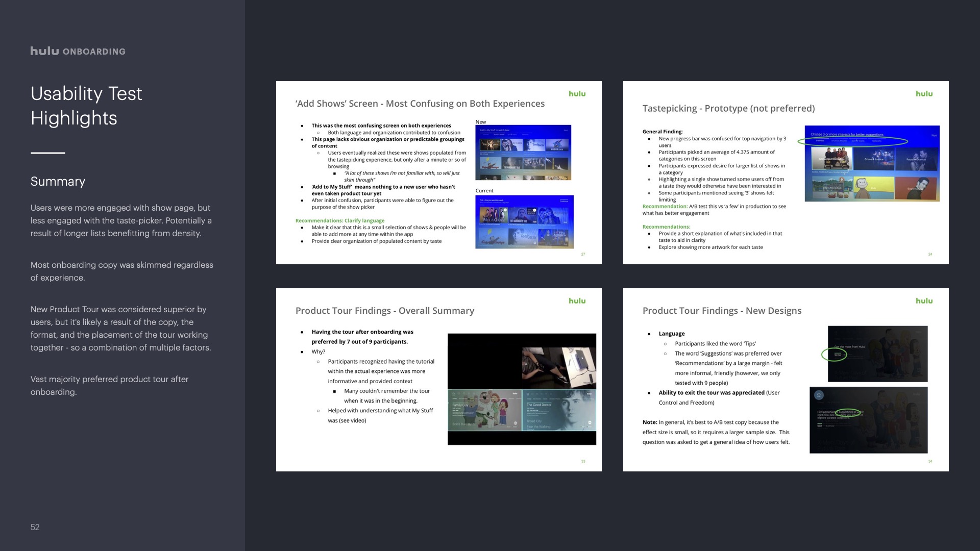
Task: Click hulu logo on 'Add Shows' slide
Action: [577, 94]
